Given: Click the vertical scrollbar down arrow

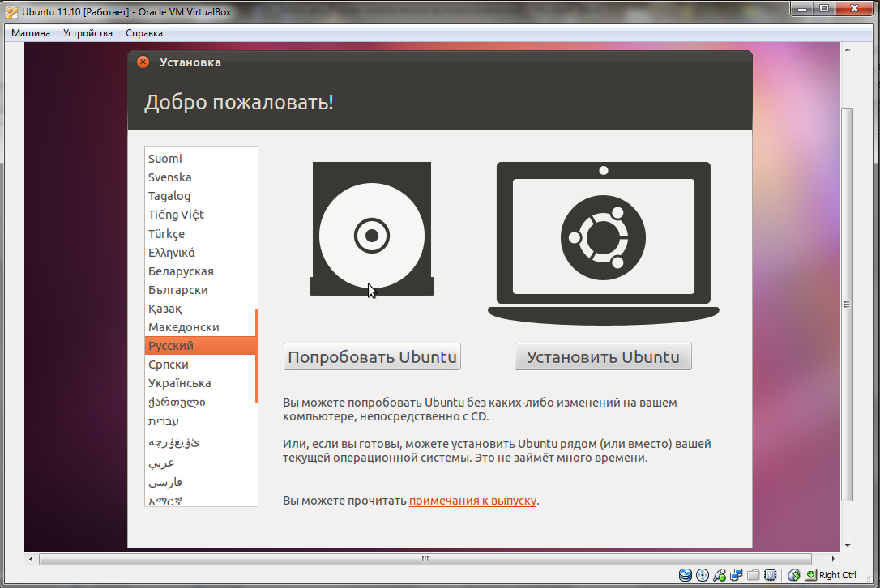Looking at the screenshot, I should tap(848, 545).
